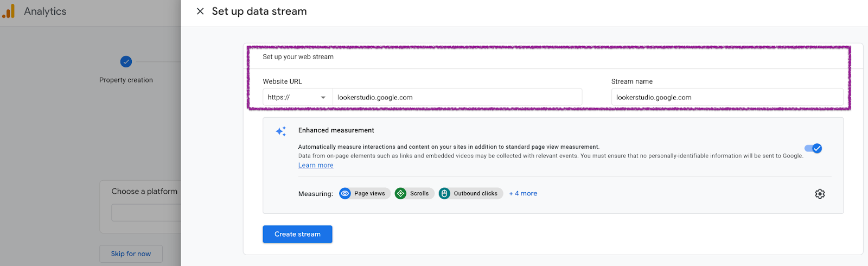
Task: Click the Google Analytics logo icon
Action: click(x=9, y=11)
